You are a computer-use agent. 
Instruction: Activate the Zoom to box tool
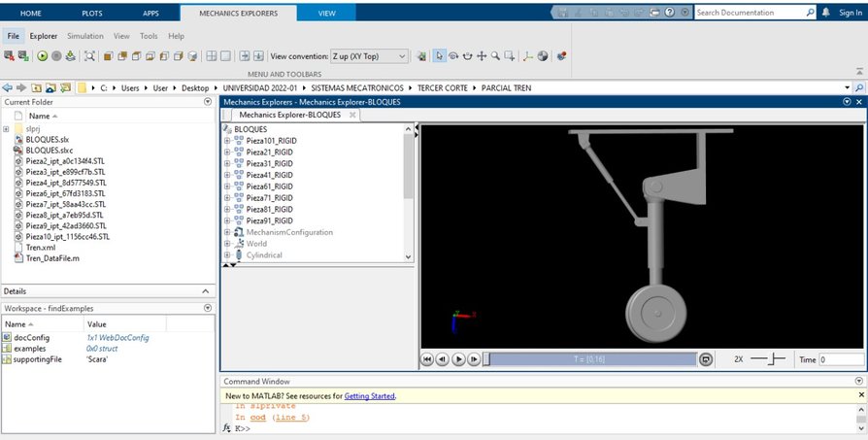510,56
